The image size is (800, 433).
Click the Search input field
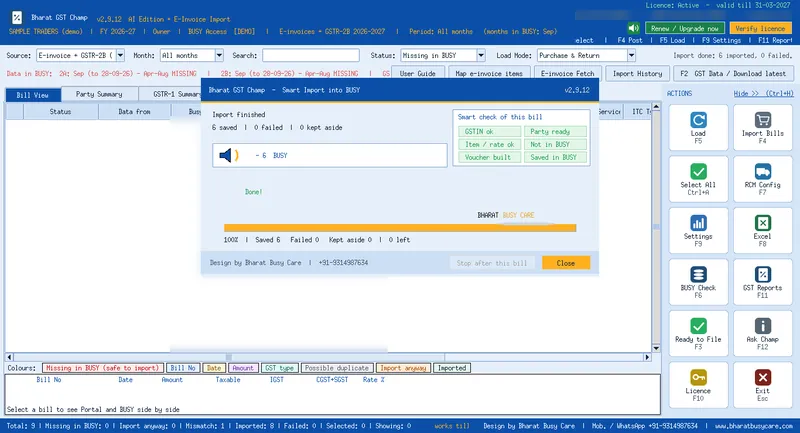(311, 55)
